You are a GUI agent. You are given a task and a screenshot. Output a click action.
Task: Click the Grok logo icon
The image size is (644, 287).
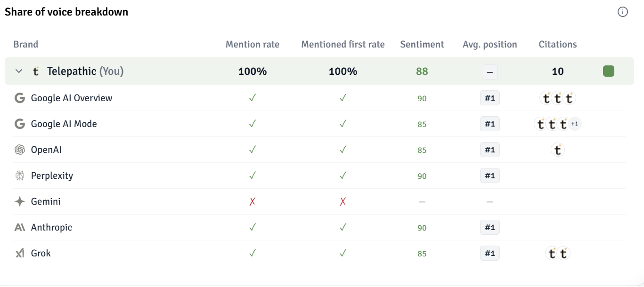pos(20,254)
